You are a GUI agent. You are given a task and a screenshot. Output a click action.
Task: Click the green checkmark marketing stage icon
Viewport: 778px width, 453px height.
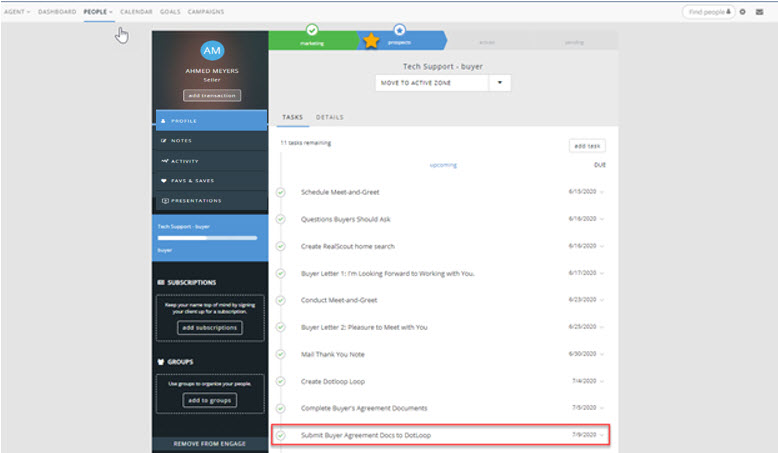tap(312, 30)
